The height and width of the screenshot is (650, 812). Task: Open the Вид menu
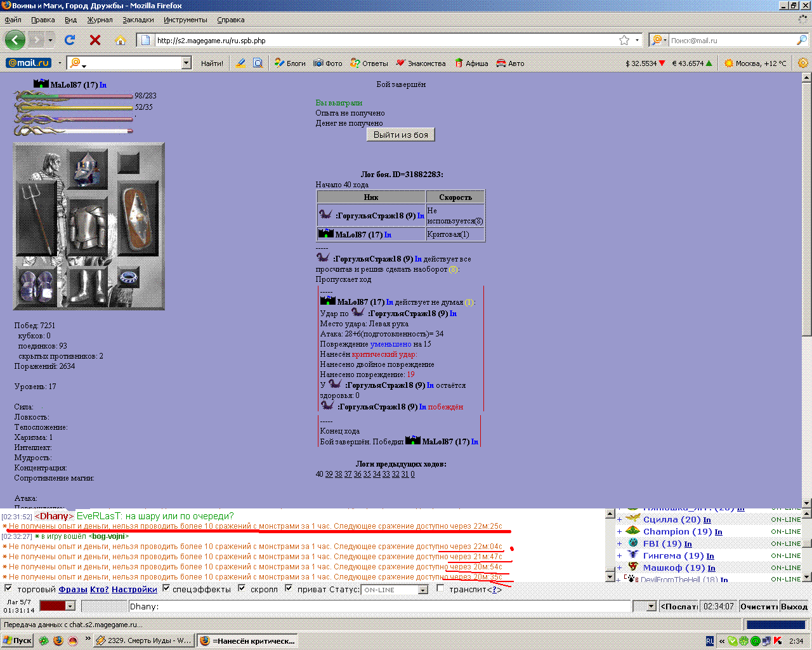70,20
